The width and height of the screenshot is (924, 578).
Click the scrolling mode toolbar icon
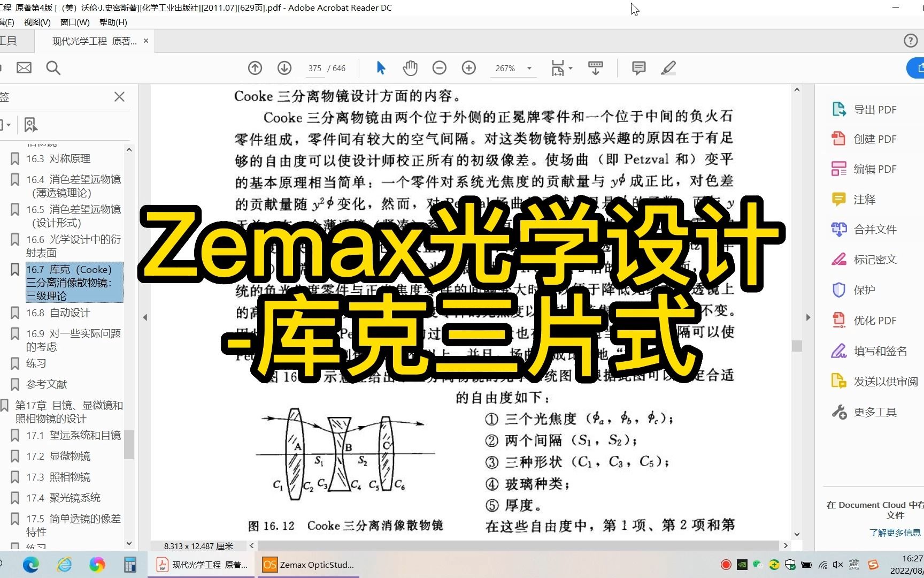pos(595,68)
